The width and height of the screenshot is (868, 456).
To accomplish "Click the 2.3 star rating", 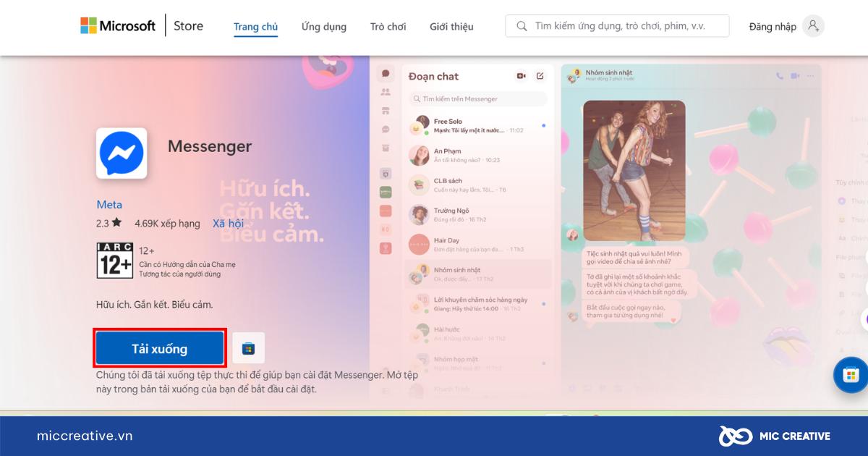I will [109, 224].
